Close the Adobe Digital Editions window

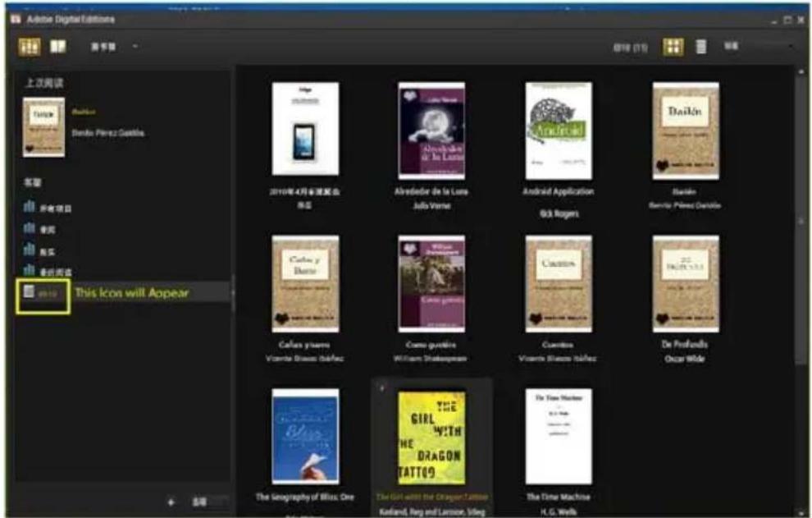(801, 21)
